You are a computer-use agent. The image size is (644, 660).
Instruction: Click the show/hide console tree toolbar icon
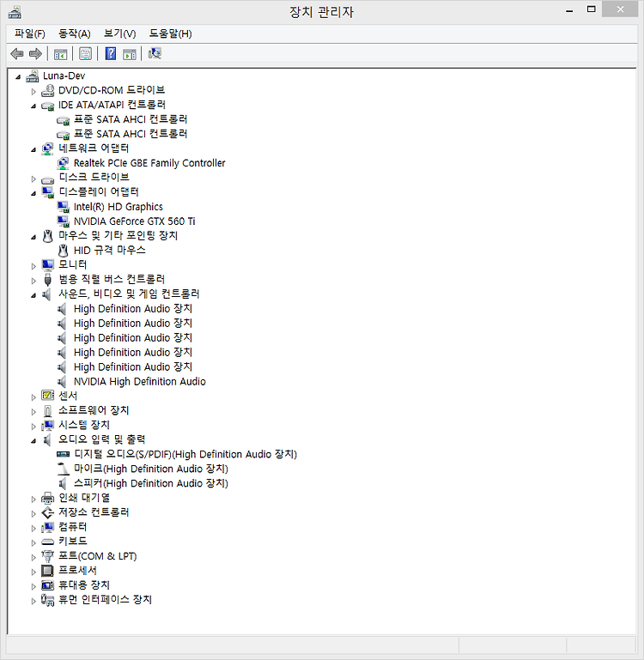[60, 54]
